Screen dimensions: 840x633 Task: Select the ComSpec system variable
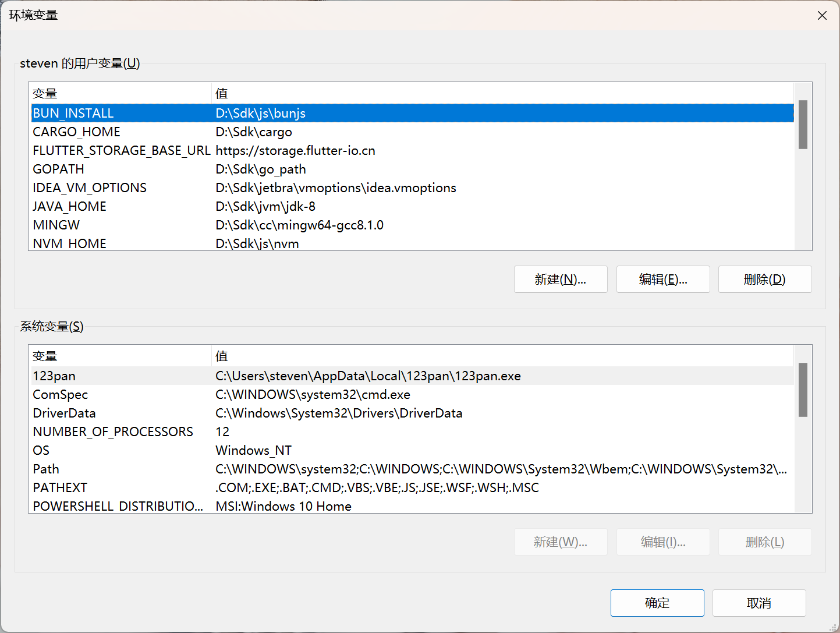60,394
